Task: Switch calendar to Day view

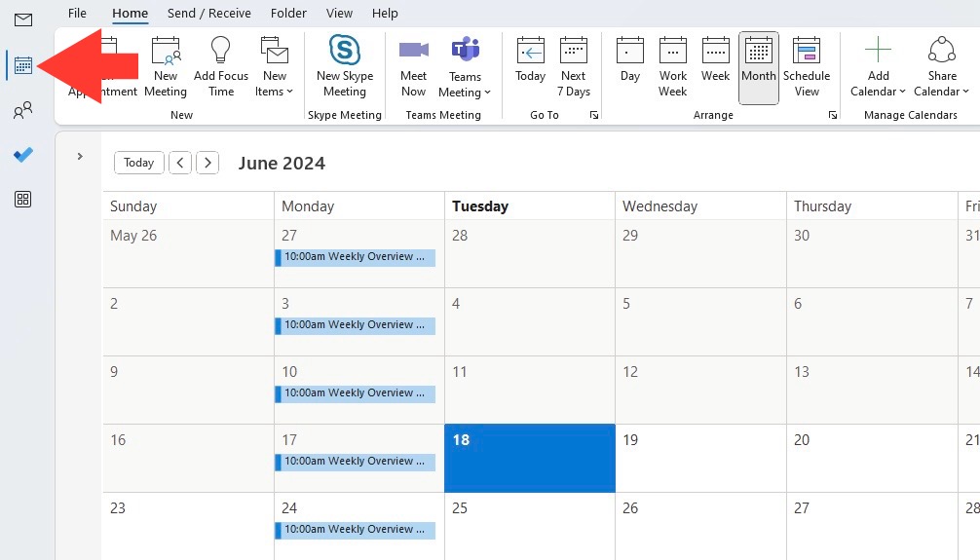Action: click(x=630, y=67)
